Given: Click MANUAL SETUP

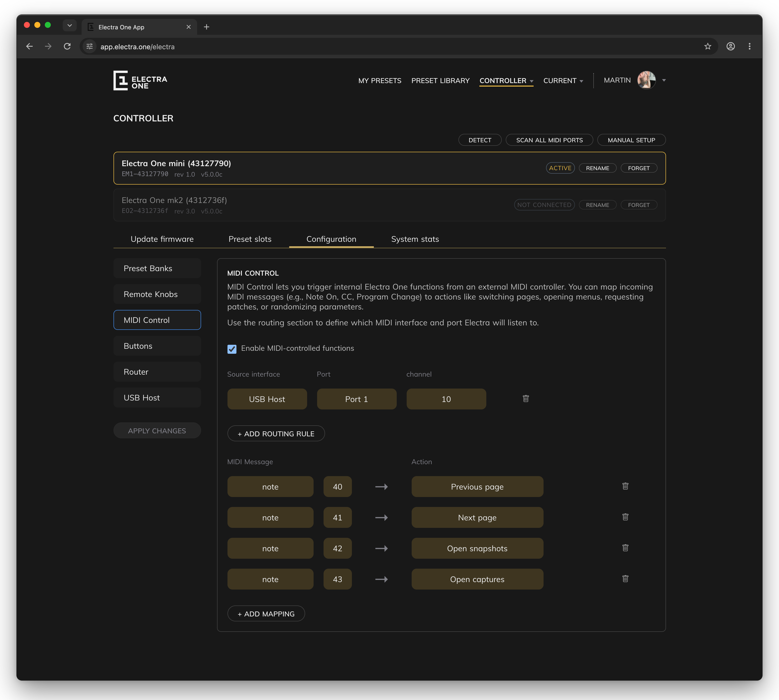Looking at the screenshot, I should coord(631,140).
